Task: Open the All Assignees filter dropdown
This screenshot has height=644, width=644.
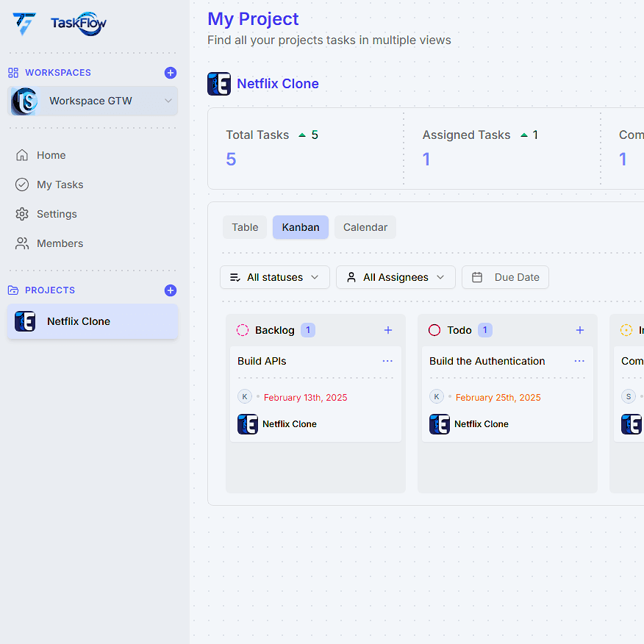Action: pos(396,277)
